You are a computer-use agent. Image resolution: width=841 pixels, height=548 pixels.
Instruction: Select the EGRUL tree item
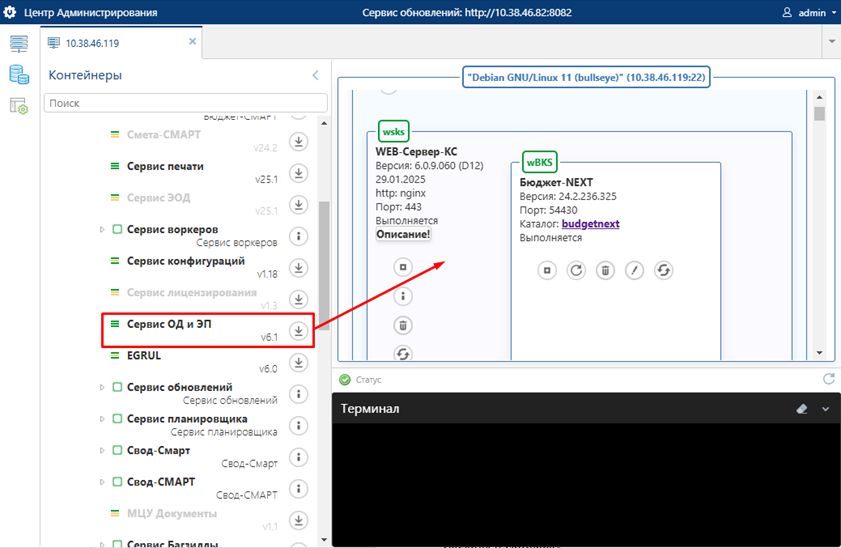click(144, 356)
